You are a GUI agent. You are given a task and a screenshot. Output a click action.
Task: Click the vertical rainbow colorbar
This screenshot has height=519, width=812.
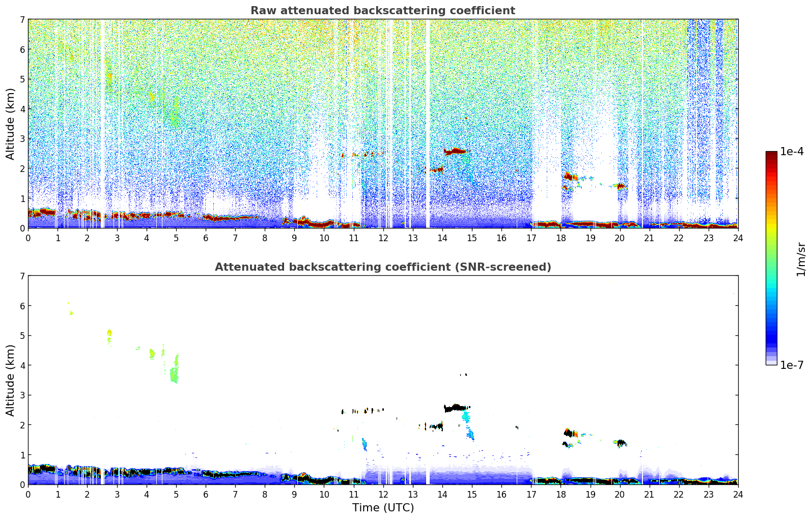[x=771, y=258]
